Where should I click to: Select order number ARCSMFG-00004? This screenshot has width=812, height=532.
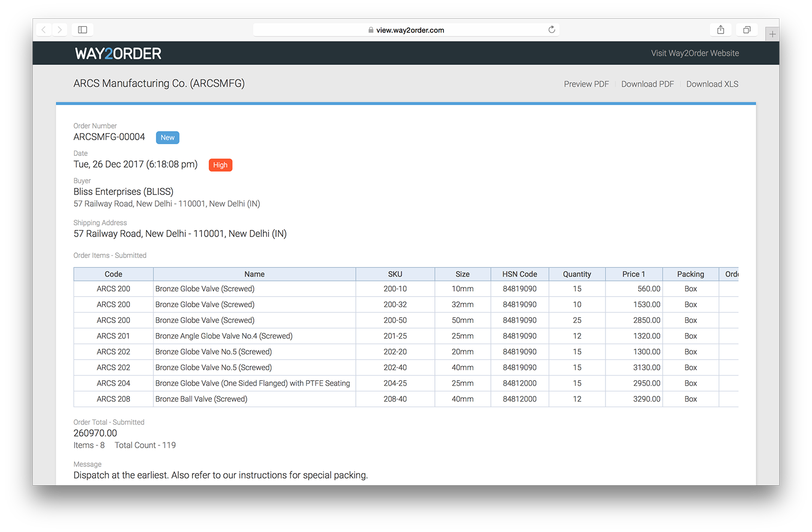coord(109,137)
